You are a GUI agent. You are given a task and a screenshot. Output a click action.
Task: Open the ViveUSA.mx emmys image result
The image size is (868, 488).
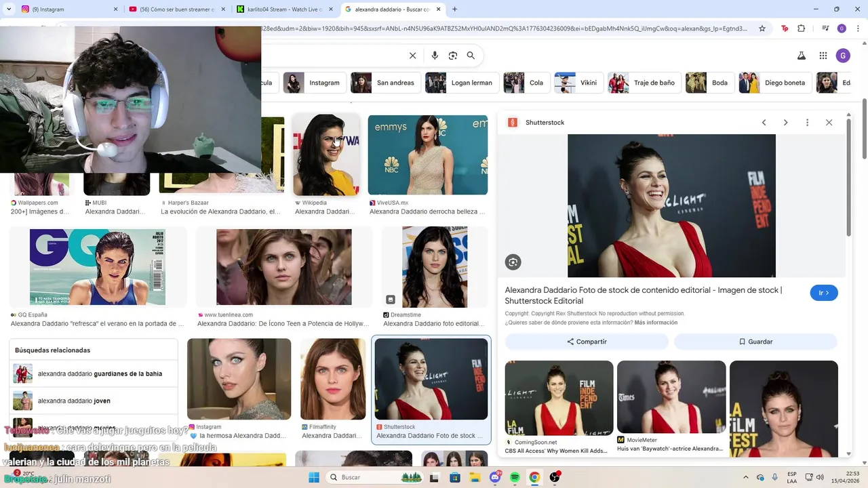428,155
